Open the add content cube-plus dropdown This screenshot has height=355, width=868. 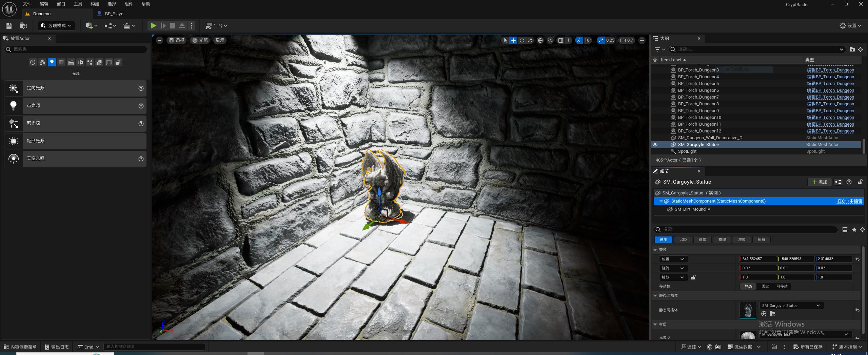point(92,26)
